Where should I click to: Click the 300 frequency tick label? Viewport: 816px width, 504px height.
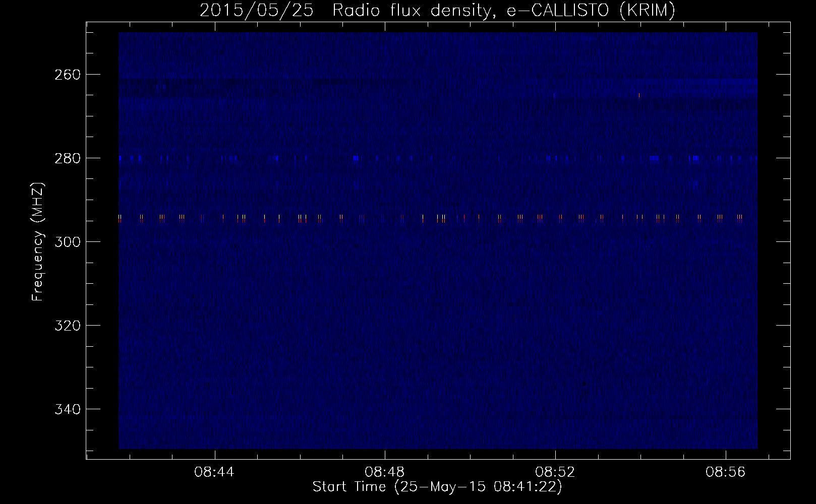(x=67, y=242)
